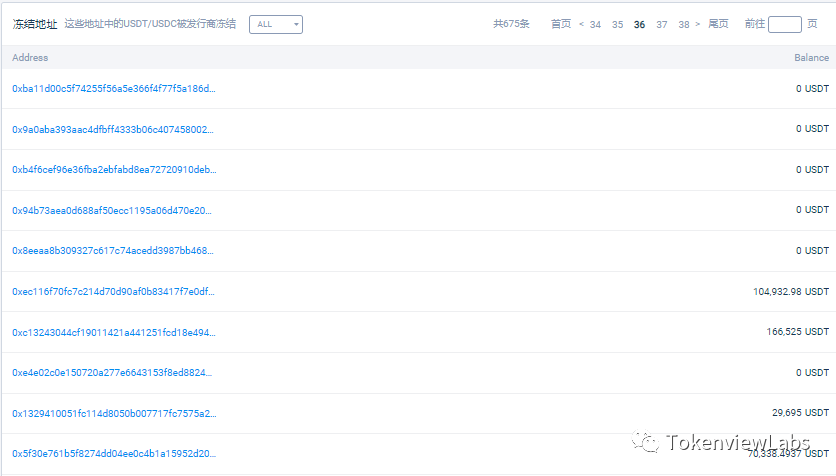
Task: Go to page 35
Action: [618, 24]
